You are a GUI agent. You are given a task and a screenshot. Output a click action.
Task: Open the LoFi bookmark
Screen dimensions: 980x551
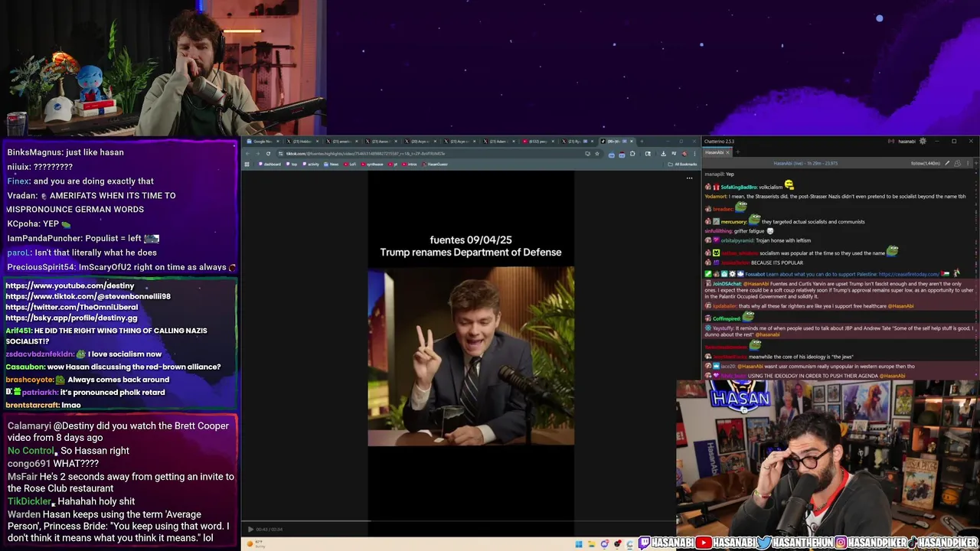pos(350,164)
